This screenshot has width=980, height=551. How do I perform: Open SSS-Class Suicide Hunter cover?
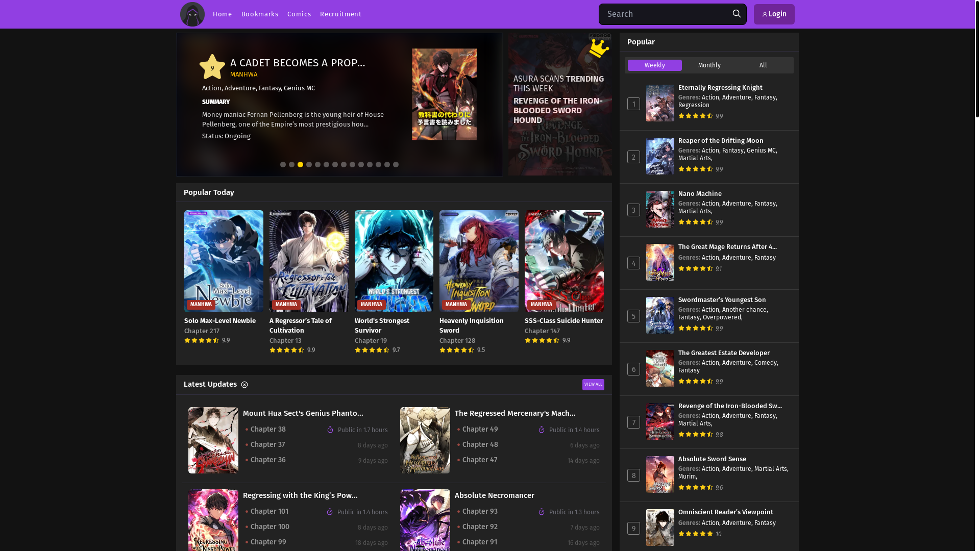click(564, 261)
